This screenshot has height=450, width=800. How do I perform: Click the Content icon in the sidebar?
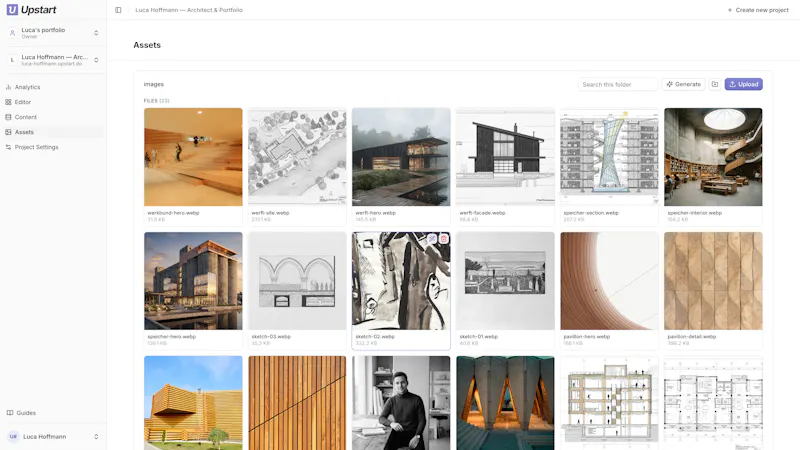coord(8,117)
